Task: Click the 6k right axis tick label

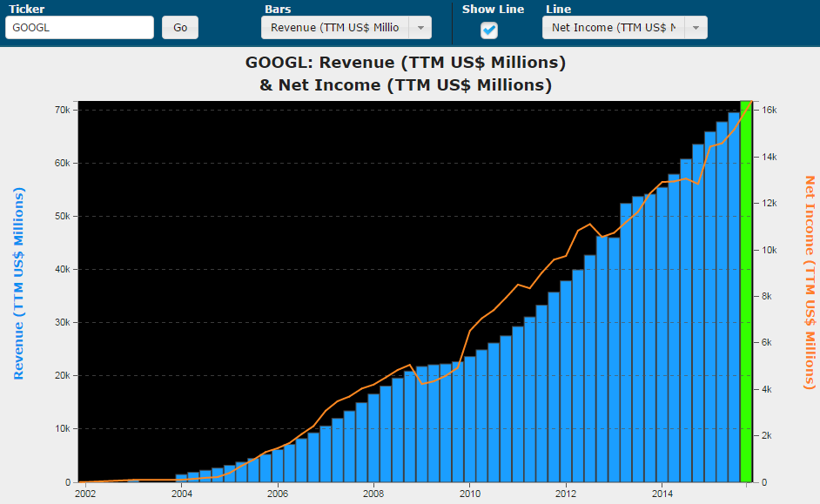Action: 767,342
